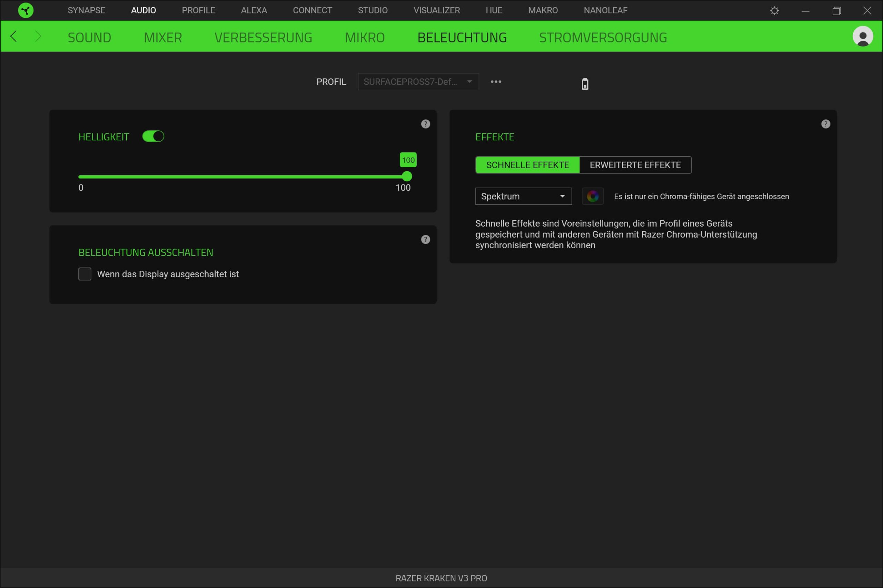Open Chroma Studio color wheel icon

point(593,196)
